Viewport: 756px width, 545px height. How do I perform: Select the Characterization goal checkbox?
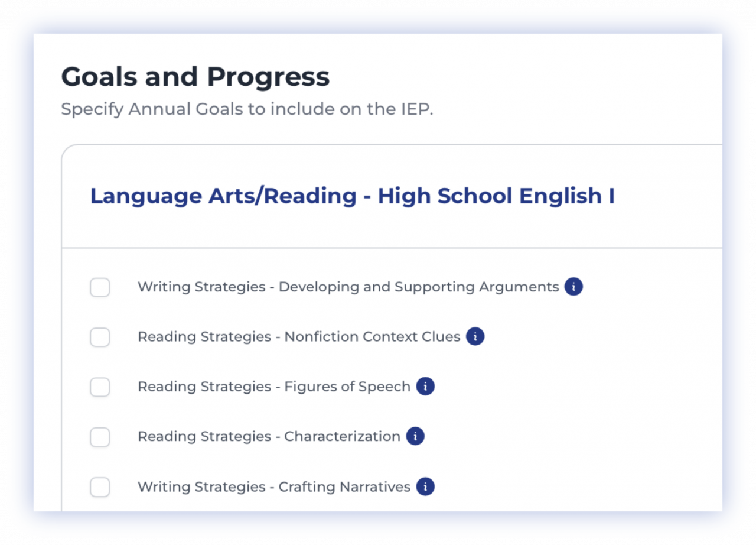100,437
